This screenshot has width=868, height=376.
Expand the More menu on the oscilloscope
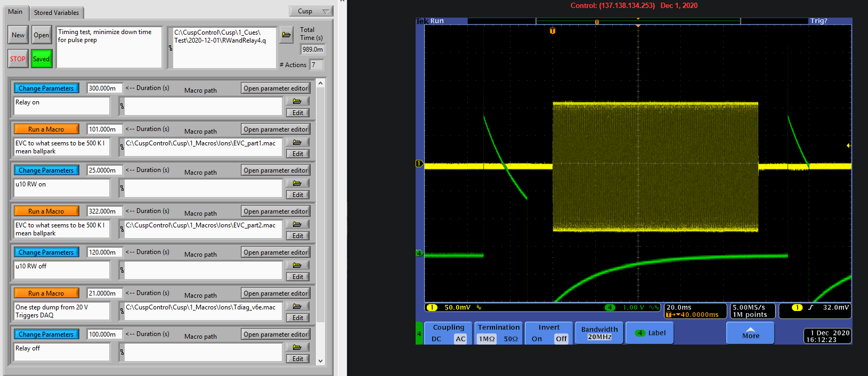coord(750,333)
